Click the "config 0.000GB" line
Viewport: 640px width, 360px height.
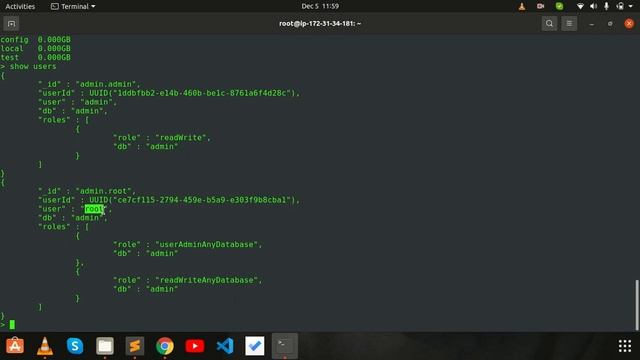tap(36, 40)
